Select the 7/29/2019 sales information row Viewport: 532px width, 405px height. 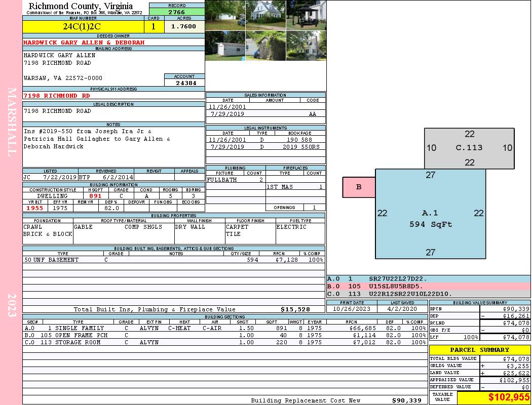(265, 114)
